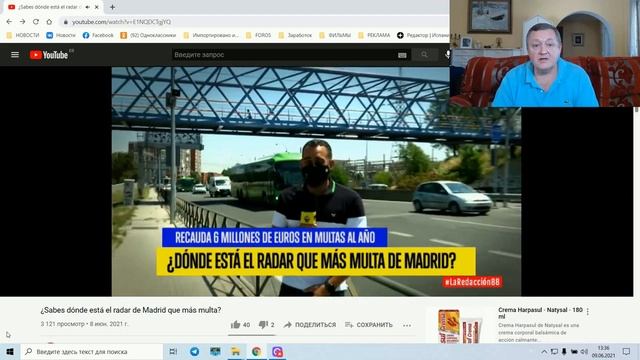Open the monitor app on the taskbar
This screenshot has height=360, width=640.
(x=215, y=351)
